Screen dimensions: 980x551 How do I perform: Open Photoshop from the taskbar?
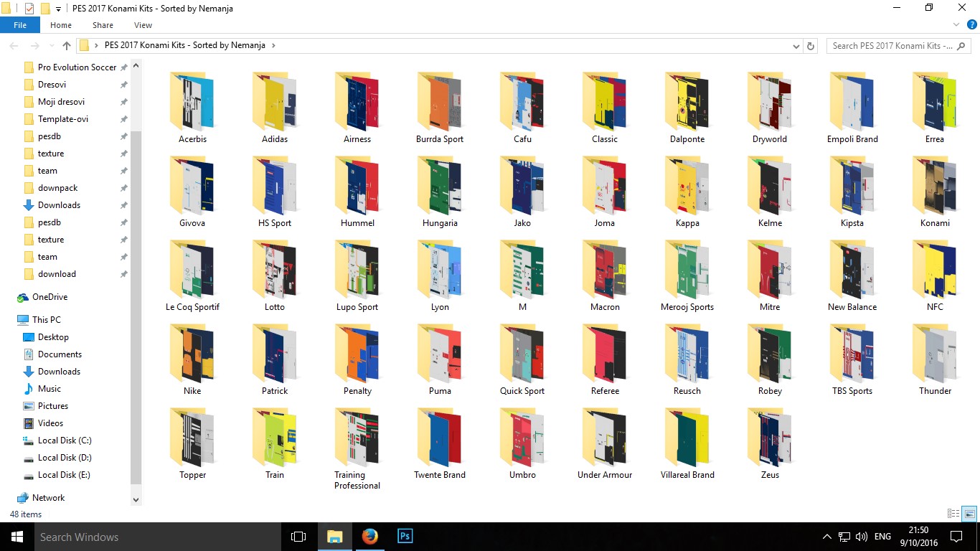(405, 537)
